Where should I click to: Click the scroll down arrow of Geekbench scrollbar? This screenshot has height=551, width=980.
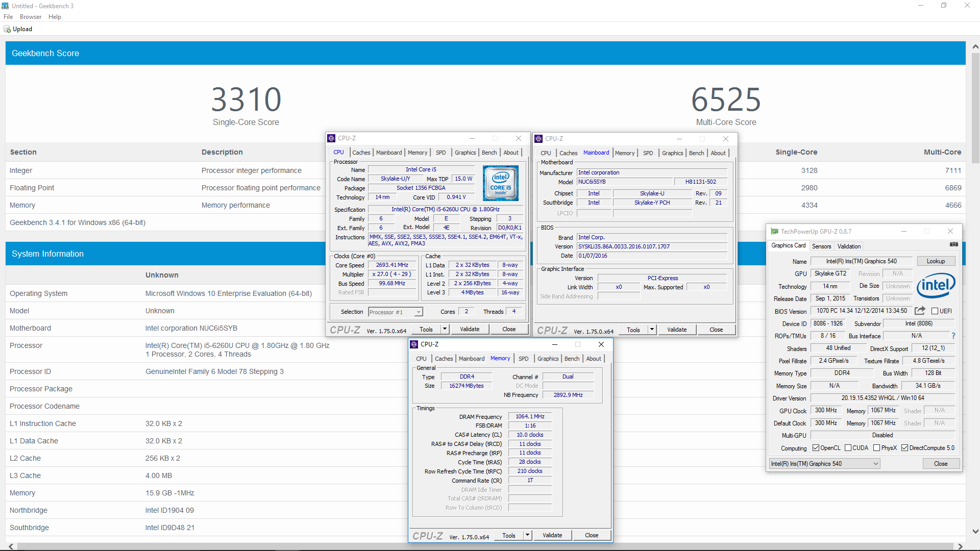[x=975, y=532]
